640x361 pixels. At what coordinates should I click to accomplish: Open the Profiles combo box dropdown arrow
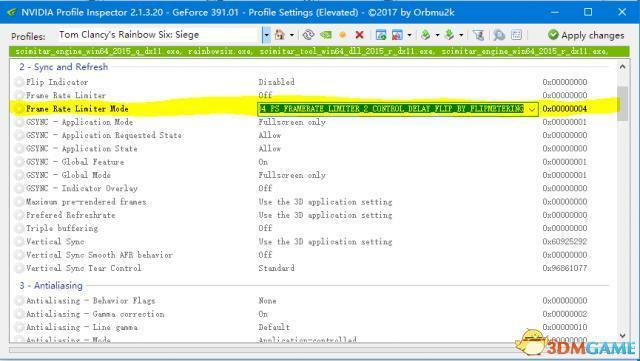click(x=266, y=35)
